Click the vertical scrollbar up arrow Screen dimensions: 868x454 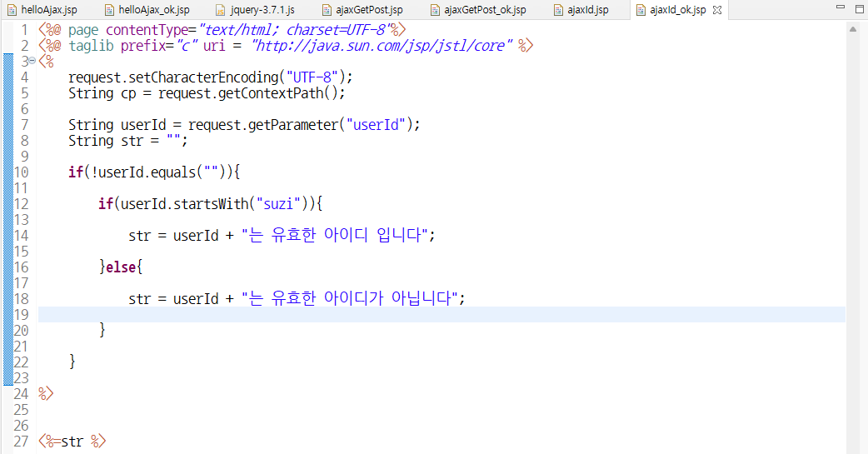pos(853,29)
